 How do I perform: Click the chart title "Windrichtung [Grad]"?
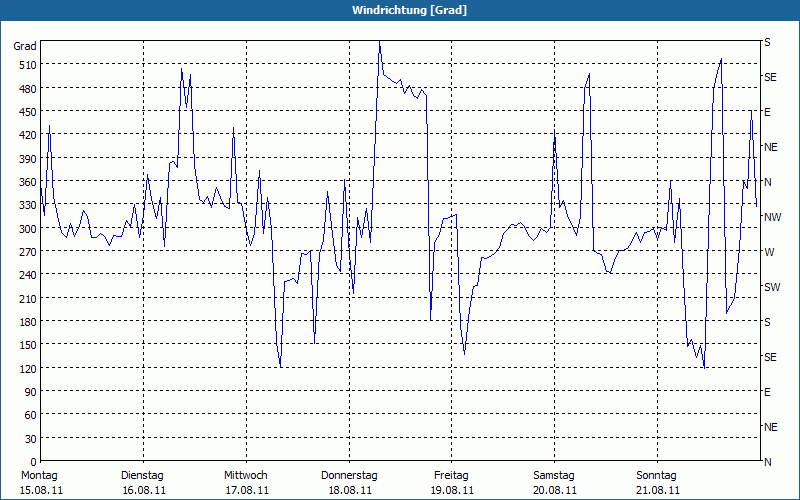[409, 10]
